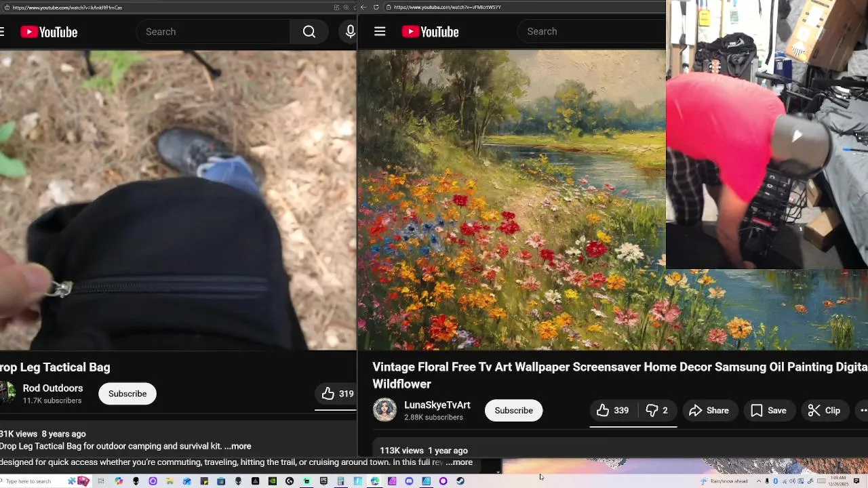Open the clock showing 1:09 AM
This screenshot has height=488, width=868.
(838, 481)
